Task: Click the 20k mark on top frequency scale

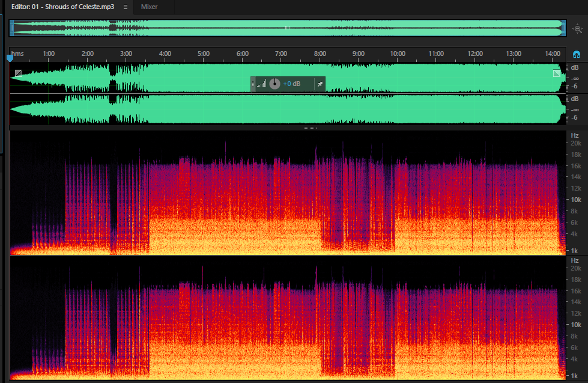Action: pyautogui.click(x=576, y=144)
